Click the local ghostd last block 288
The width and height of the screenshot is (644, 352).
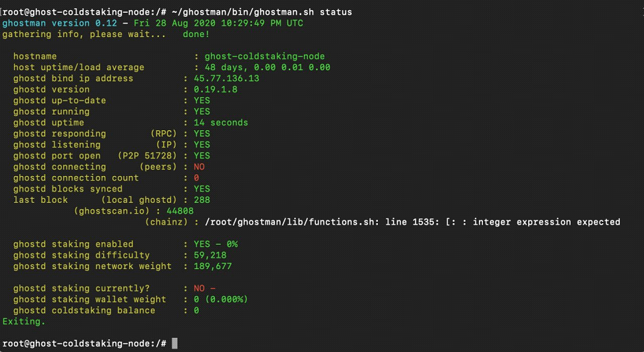coord(201,200)
